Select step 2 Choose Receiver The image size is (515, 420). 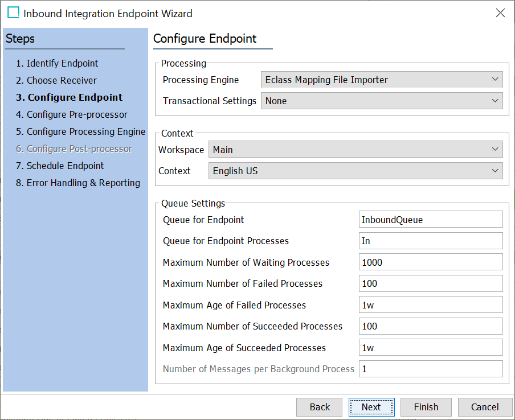(x=56, y=80)
